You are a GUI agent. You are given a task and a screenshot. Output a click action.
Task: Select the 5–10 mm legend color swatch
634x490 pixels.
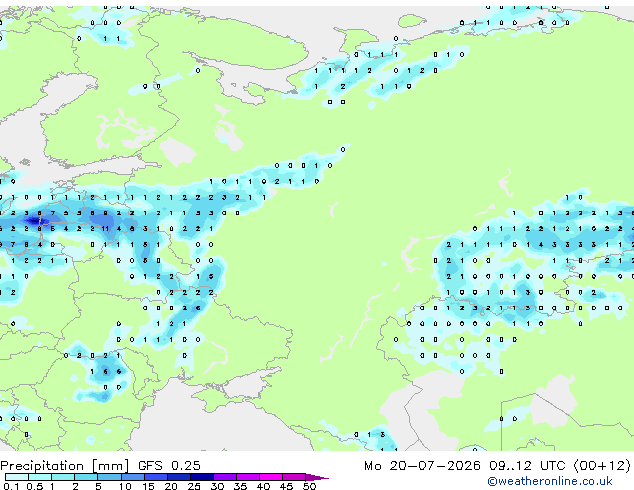(x=109, y=477)
